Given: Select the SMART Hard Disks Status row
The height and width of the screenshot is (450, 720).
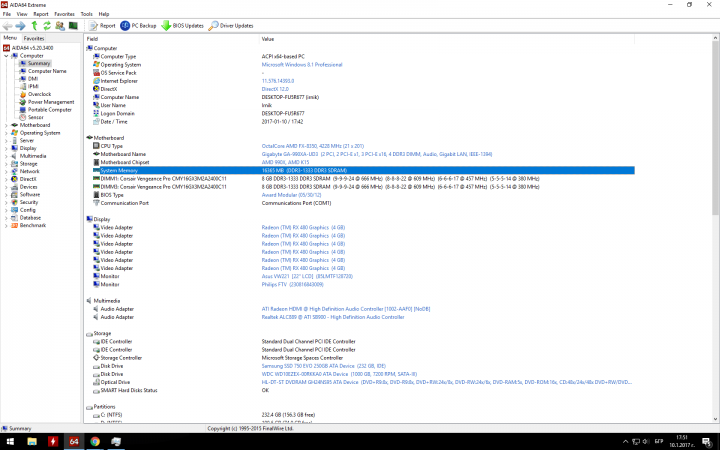Looking at the screenshot, I should tap(359, 390).
